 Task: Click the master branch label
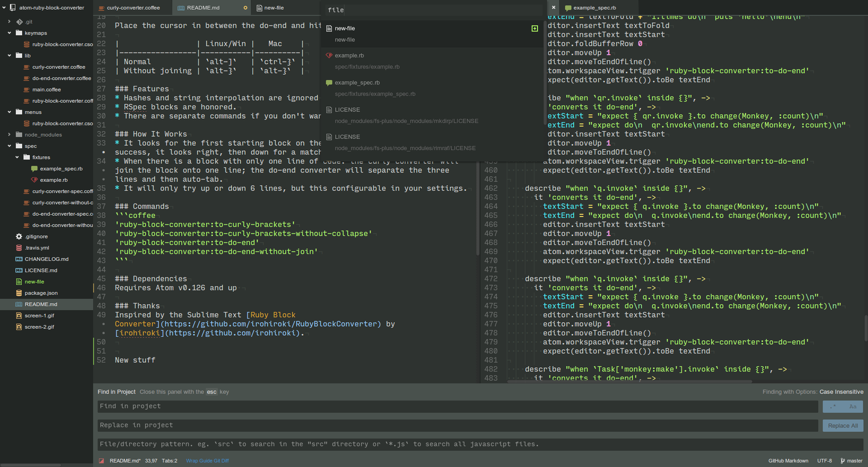point(854,461)
